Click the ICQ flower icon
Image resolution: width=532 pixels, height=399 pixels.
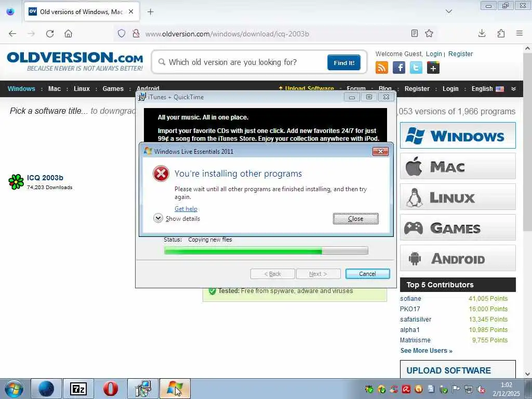[x=16, y=182]
